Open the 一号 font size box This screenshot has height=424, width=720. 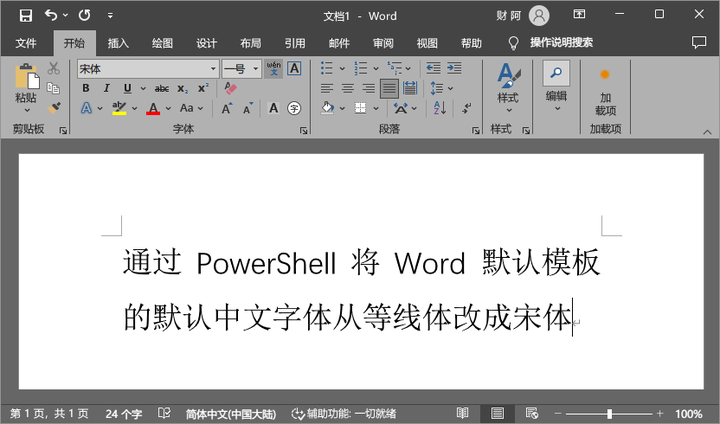pos(242,69)
